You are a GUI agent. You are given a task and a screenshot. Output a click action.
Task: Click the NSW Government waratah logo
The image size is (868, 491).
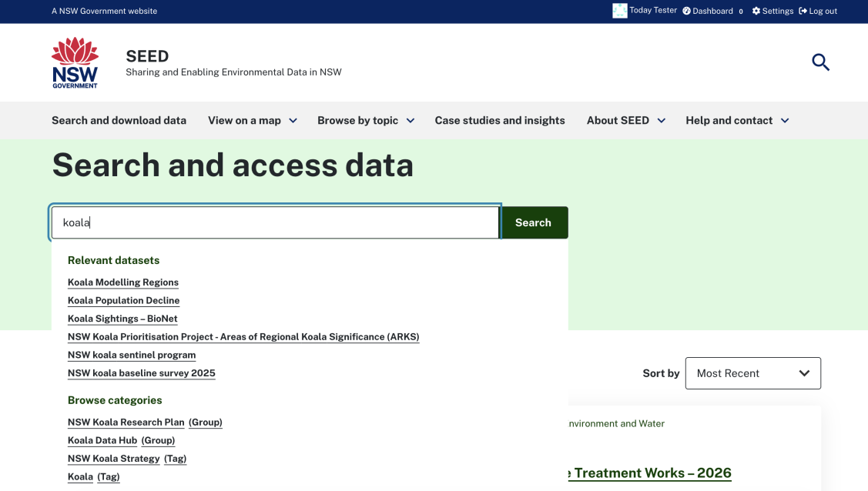(75, 62)
